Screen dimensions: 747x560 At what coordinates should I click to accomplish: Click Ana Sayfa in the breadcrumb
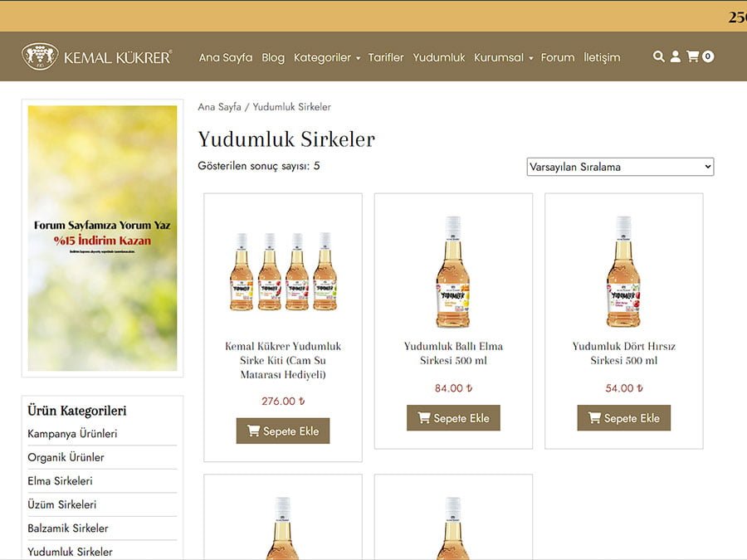(x=219, y=107)
